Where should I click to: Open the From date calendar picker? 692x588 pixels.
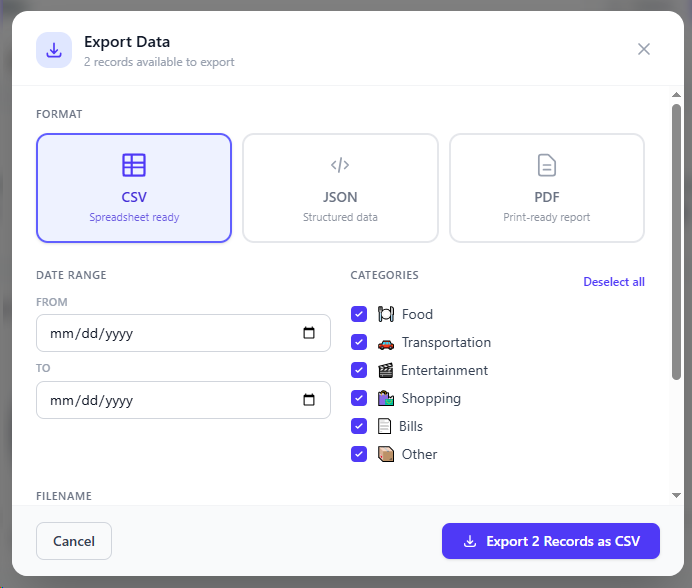coord(309,333)
